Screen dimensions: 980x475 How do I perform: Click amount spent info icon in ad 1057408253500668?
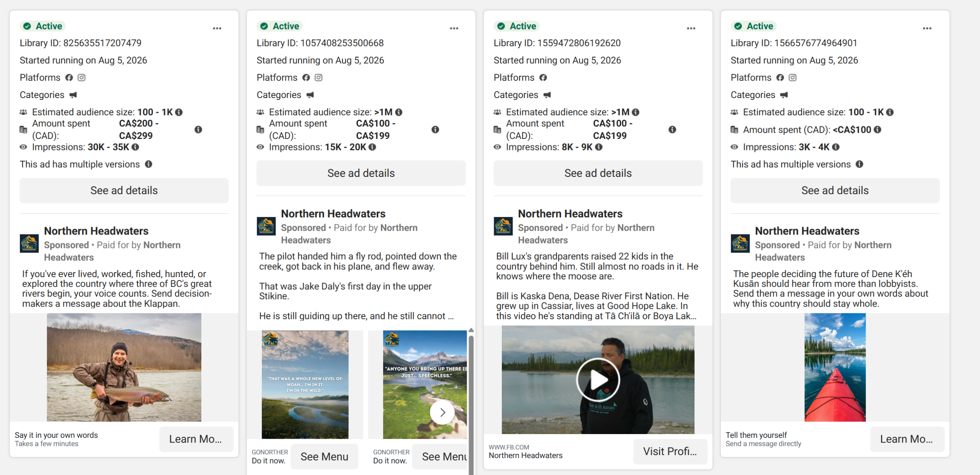435,129
